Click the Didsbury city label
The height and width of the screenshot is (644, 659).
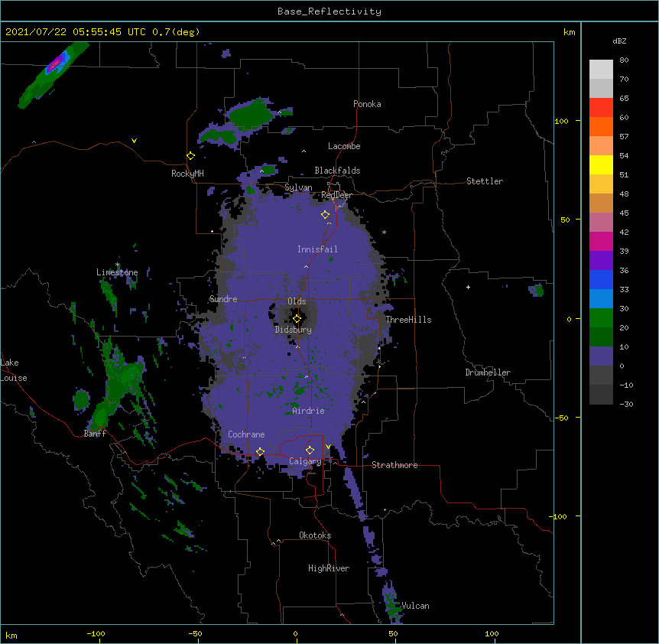pos(294,330)
